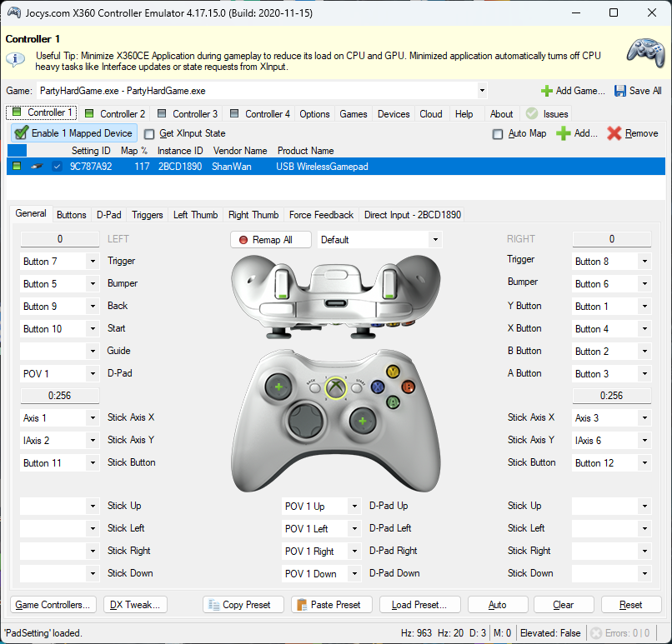Click the green plus Add device icon
The height and width of the screenshot is (644, 672).
pyautogui.click(x=563, y=133)
